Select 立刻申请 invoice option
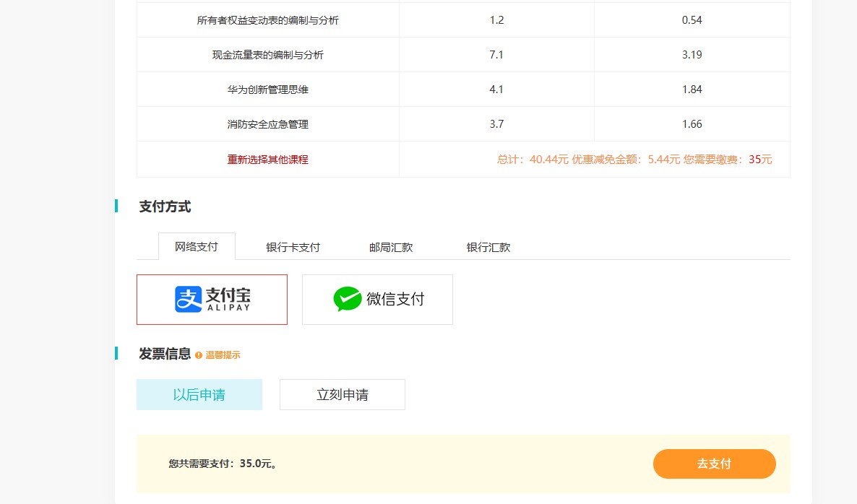 pos(342,395)
